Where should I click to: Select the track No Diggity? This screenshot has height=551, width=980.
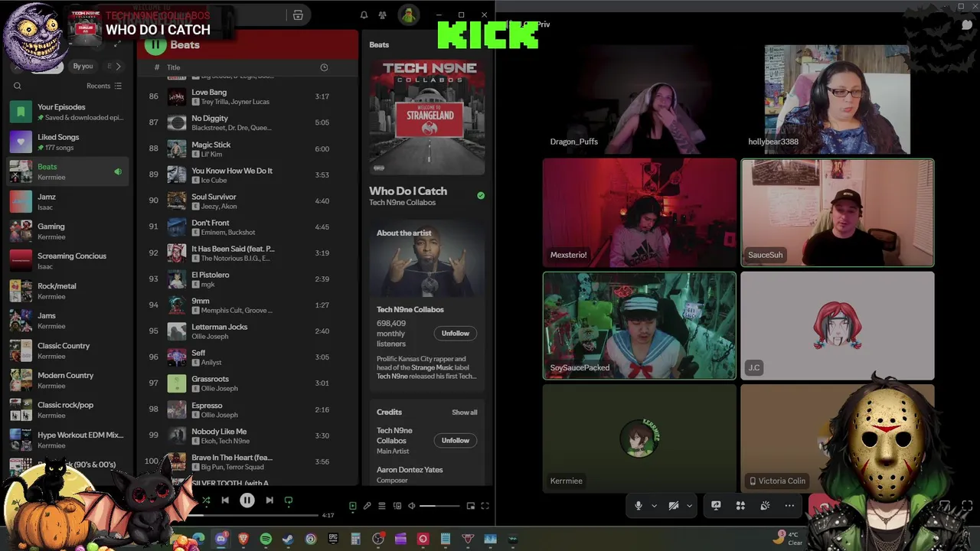point(247,122)
